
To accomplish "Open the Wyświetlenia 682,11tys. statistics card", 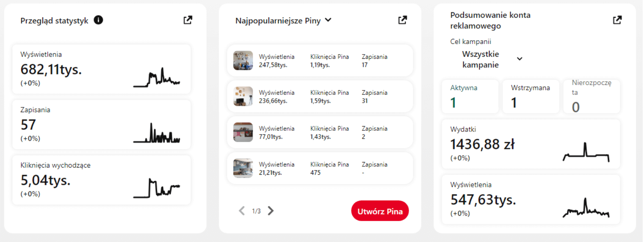I will (x=101, y=69).
